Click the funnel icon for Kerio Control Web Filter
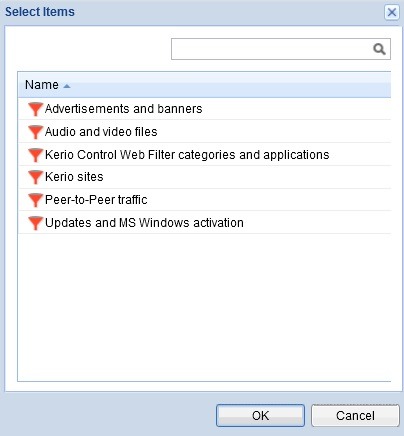 click(35, 155)
